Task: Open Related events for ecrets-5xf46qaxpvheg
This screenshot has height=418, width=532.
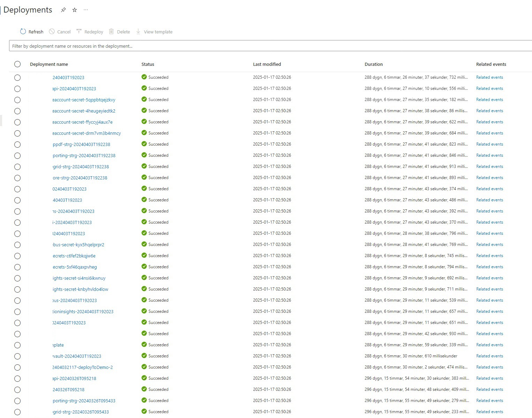Action: pos(489,267)
